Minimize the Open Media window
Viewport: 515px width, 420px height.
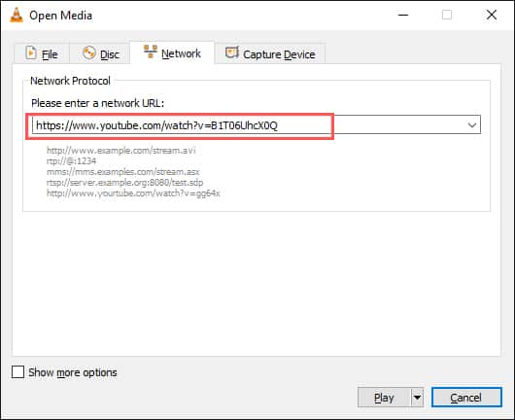pos(403,15)
